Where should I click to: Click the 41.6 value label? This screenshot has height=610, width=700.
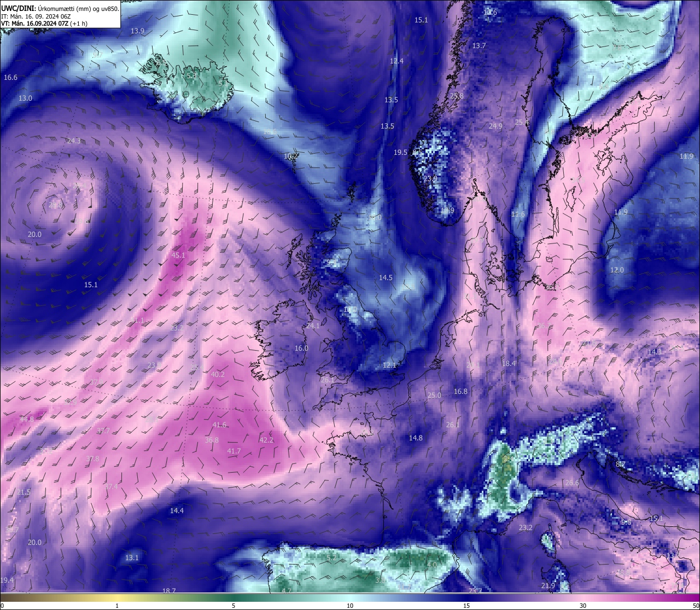click(219, 425)
